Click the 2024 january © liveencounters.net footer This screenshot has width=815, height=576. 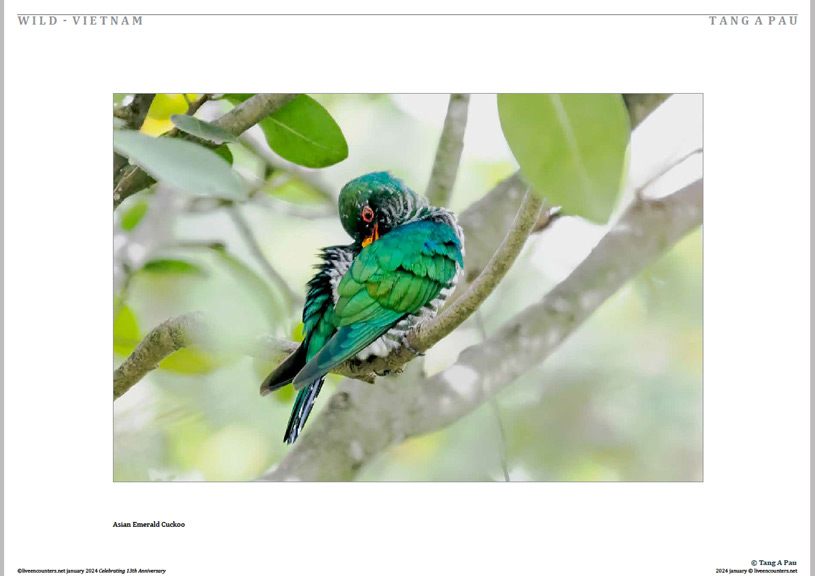pos(756,571)
